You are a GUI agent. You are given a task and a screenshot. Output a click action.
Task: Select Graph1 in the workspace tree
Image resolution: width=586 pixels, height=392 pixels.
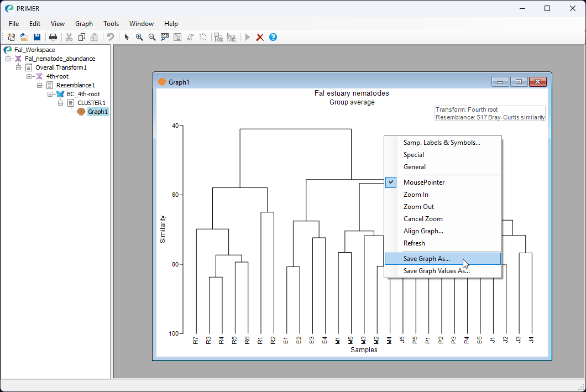pos(98,111)
